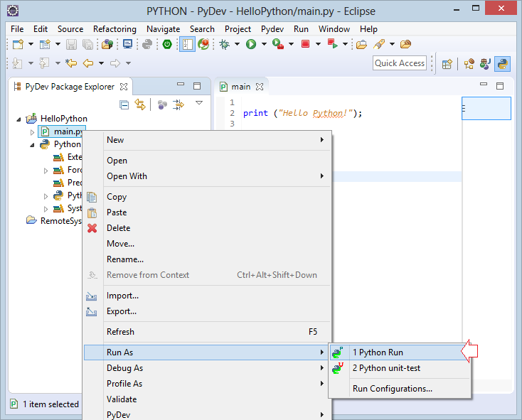Viewport: 522px width, 420px height.
Task: Click the Python working set filter icon
Action: click(x=162, y=105)
